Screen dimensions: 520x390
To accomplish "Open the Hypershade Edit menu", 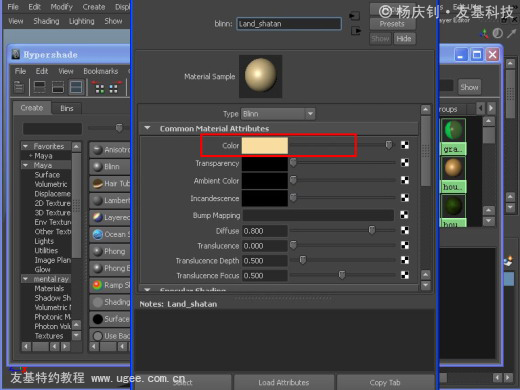I will pyautogui.click(x=42, y=71).
